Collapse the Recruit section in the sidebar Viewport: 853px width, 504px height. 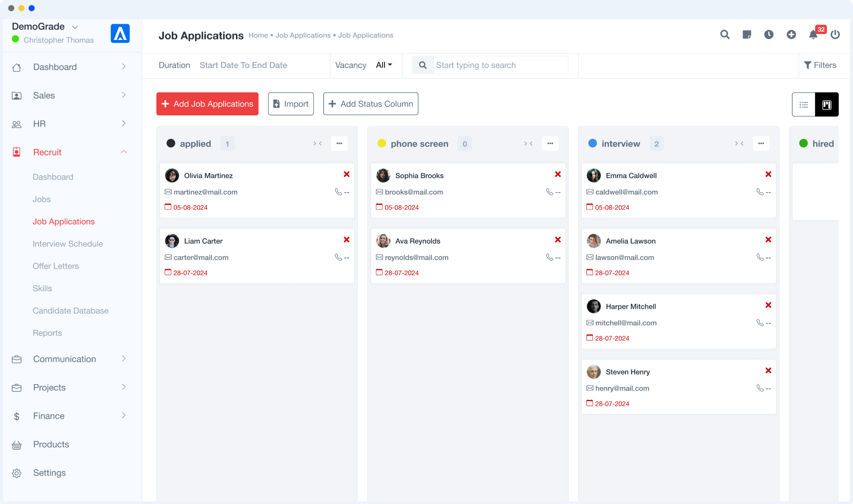point(124,152)
